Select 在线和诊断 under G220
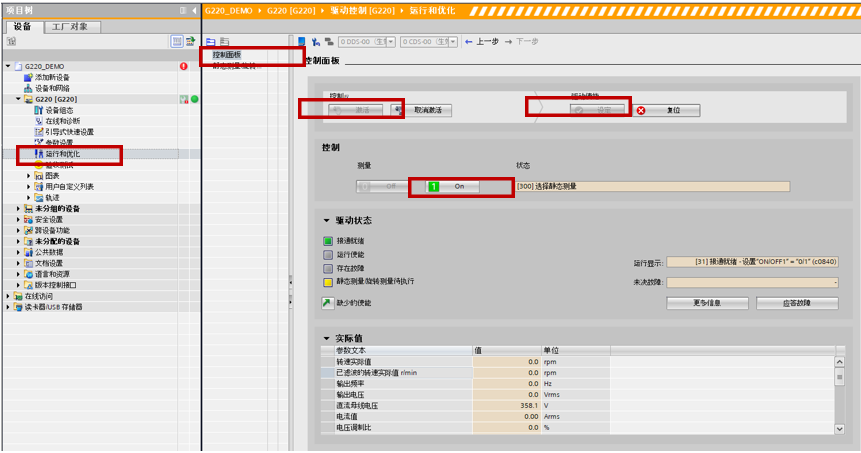Image resolution: width=861 pixels, height=453 pixels. coord(62,121)
